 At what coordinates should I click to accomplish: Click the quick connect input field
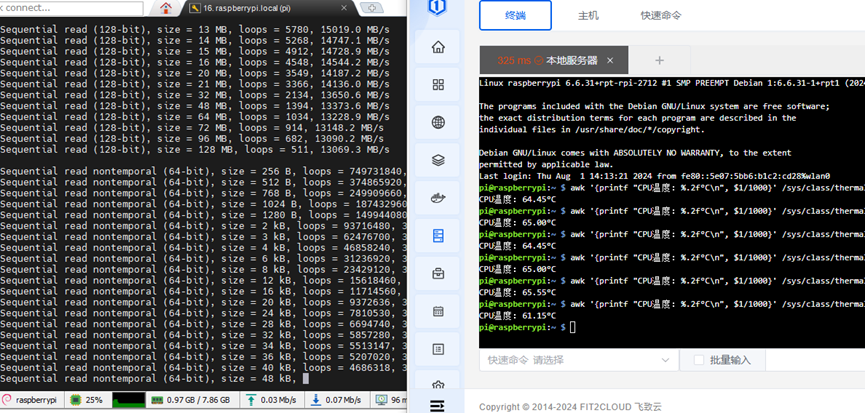[72, 8]
